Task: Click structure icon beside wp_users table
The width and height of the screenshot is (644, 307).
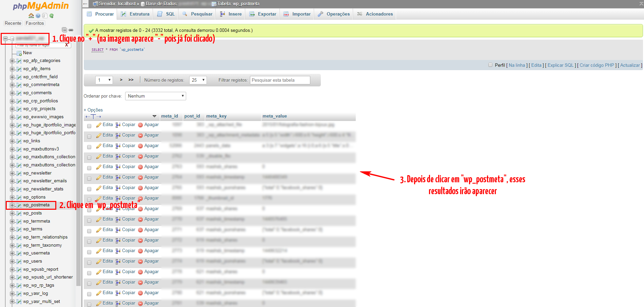Action: point(19,261)
